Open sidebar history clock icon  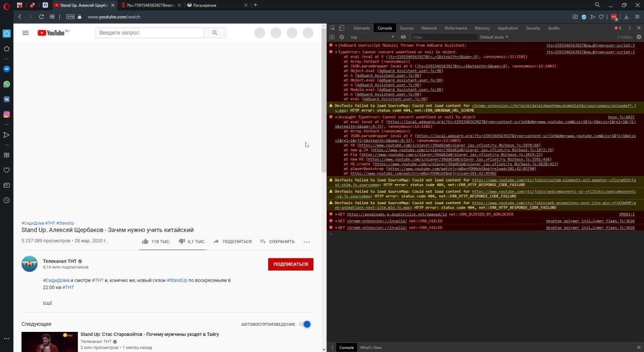coord(7,200)
